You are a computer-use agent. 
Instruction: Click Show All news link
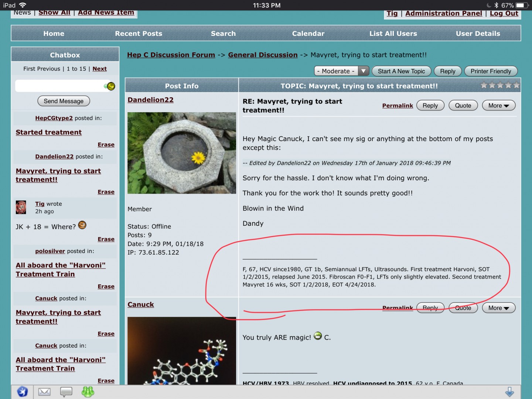click(x=54, y=13)
